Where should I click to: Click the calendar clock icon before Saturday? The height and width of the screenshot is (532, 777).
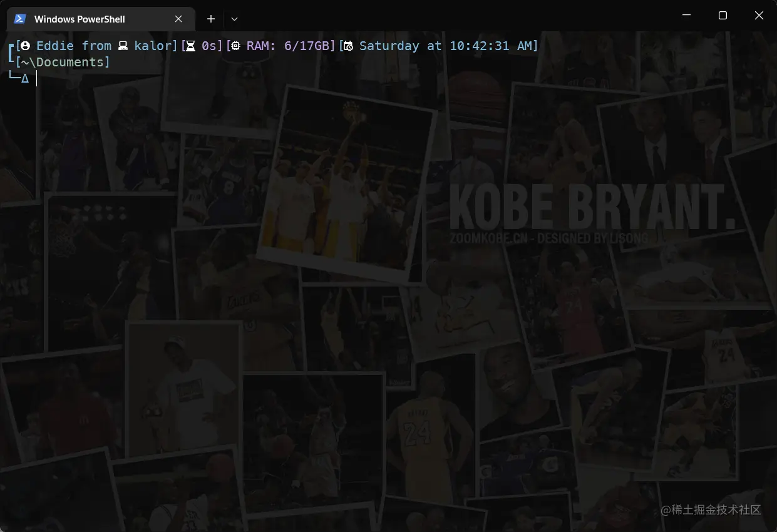pyautogui.click(x=349, y=46)
